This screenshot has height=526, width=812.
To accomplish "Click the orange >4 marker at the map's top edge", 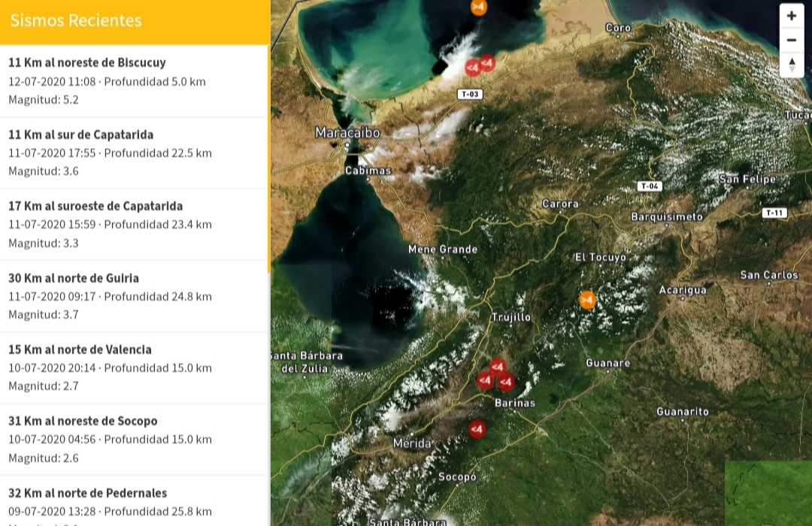I will pos(478,7).
